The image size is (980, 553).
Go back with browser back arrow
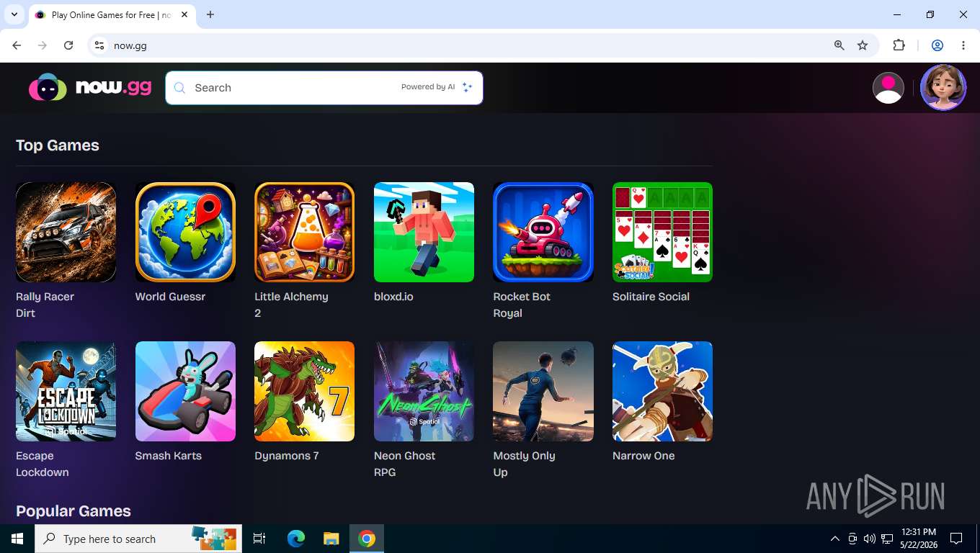(17, 45)
